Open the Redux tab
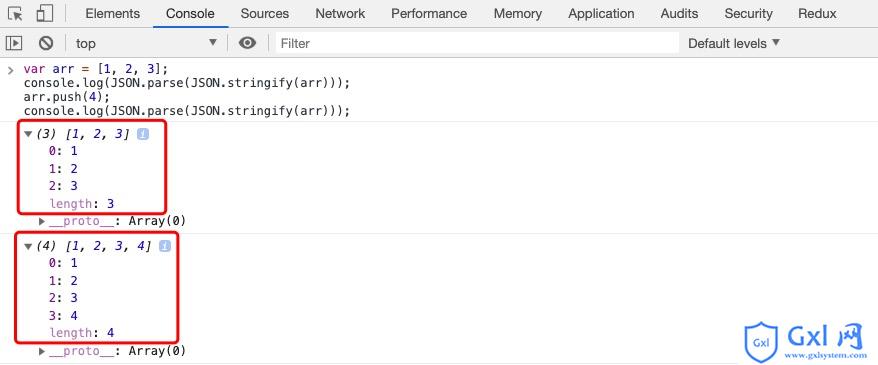 tap(818, 13)
